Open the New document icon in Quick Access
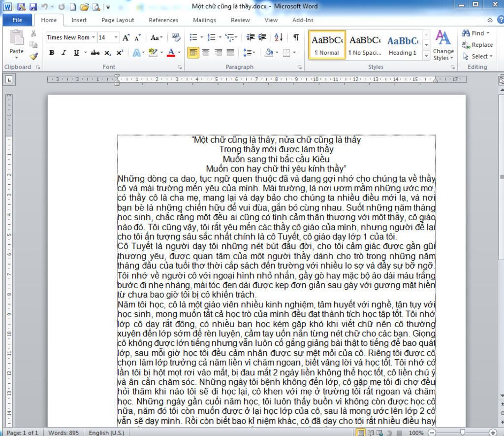Image resolution: width=504 pixels, height=436 pixels. (x=73, y=6)
